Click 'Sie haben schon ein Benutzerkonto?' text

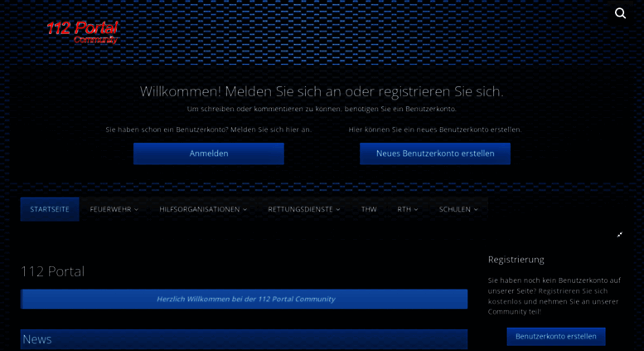(208, 129)
